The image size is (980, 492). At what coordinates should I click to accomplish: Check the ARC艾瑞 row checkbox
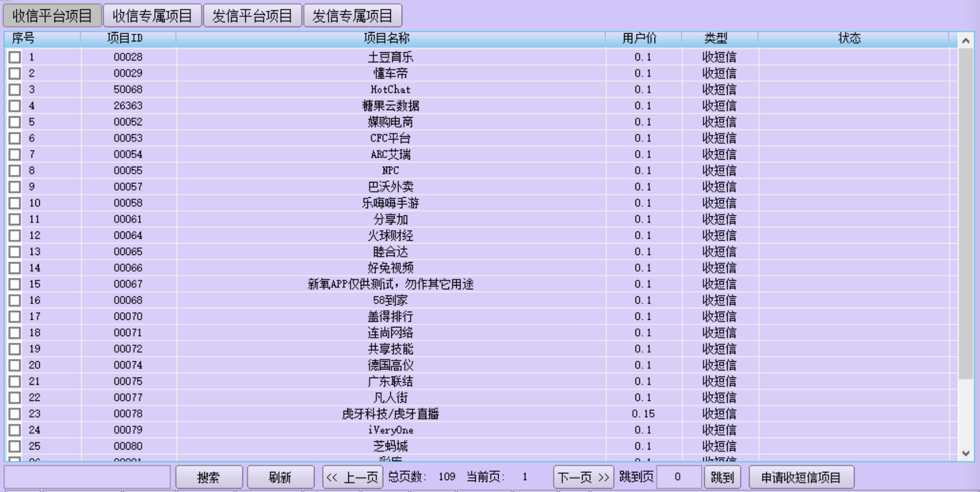click(x=15, y=155)
